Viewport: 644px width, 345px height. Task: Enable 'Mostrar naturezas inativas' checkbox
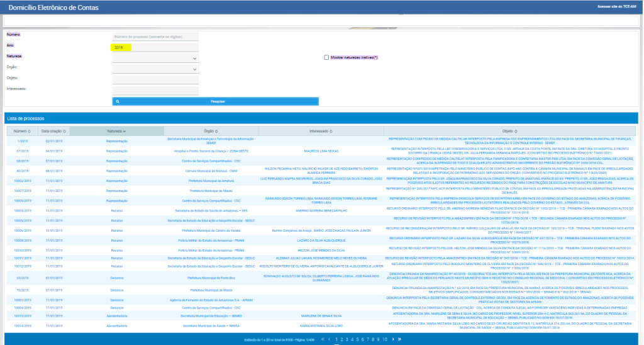pos(326,57)
